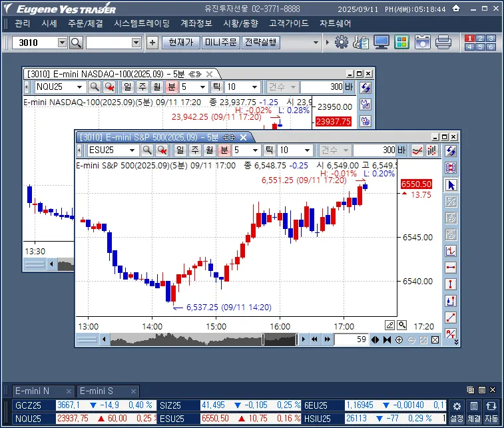Open the minute value 5 dropdown in ESU25 chart
This screenshot has width=504, height=428.
(x=255, y=150)
